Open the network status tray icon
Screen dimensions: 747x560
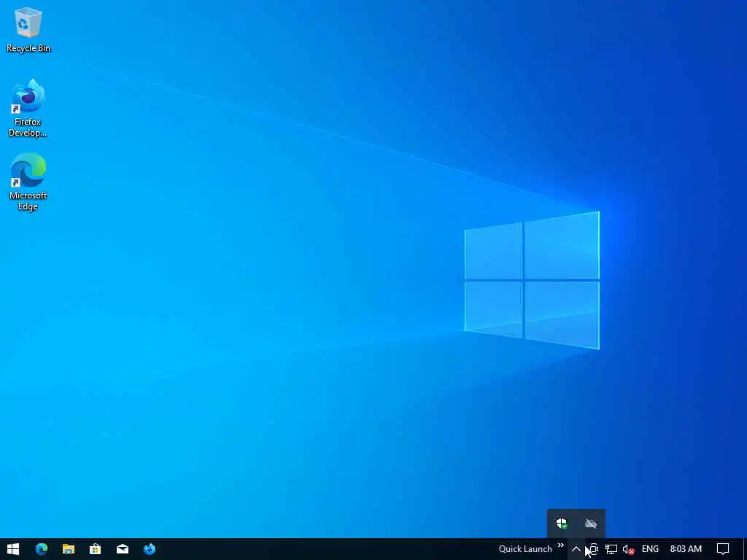[x=611, y=549]
